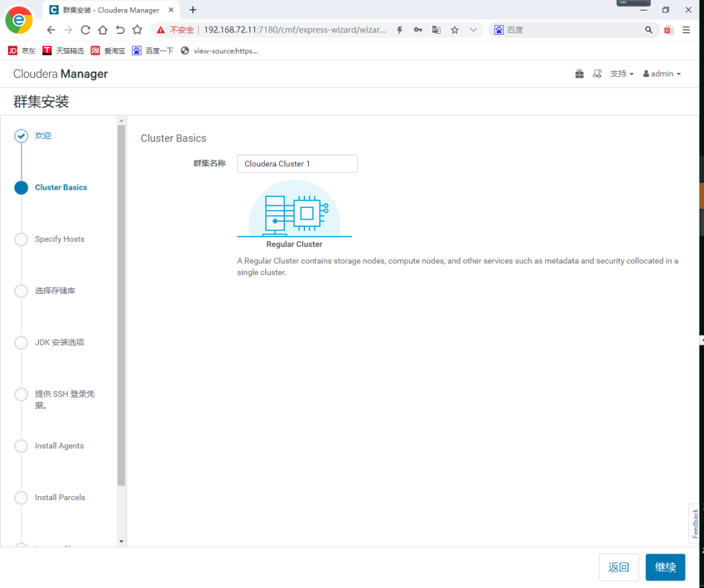
Task: Select the Cluster Basics step
Action: (61, 188)
